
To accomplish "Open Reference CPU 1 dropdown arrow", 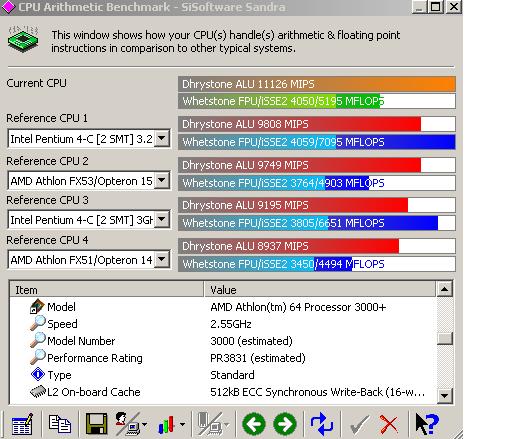I will 162,138.
